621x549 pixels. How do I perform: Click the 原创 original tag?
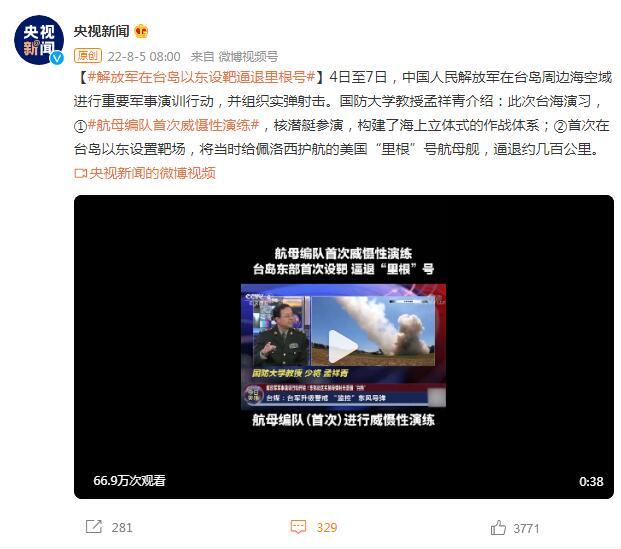[x=88, y=56]
